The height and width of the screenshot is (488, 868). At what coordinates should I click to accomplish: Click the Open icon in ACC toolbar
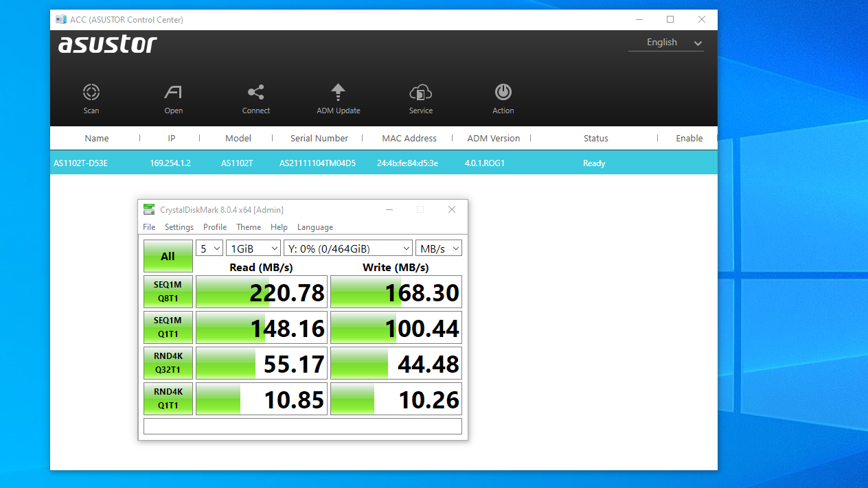(173, 92)
